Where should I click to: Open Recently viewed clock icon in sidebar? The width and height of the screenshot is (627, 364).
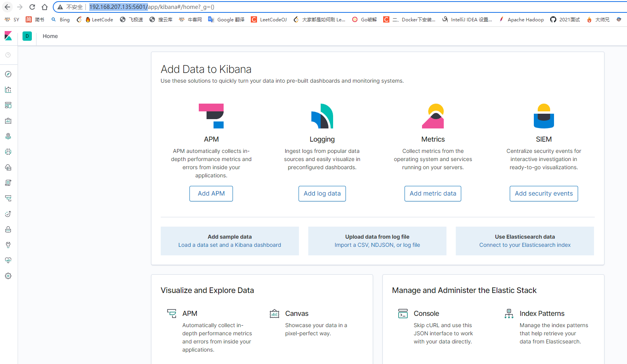(8, 55)
